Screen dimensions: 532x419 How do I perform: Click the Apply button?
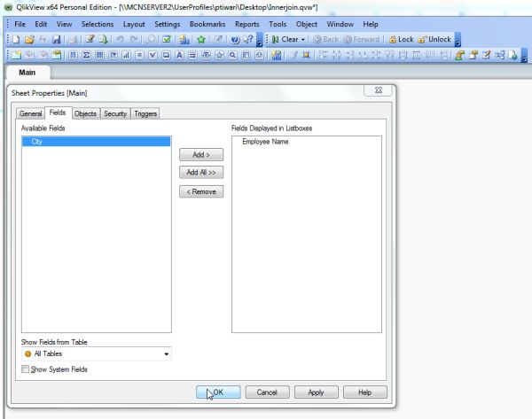[316, 392]
